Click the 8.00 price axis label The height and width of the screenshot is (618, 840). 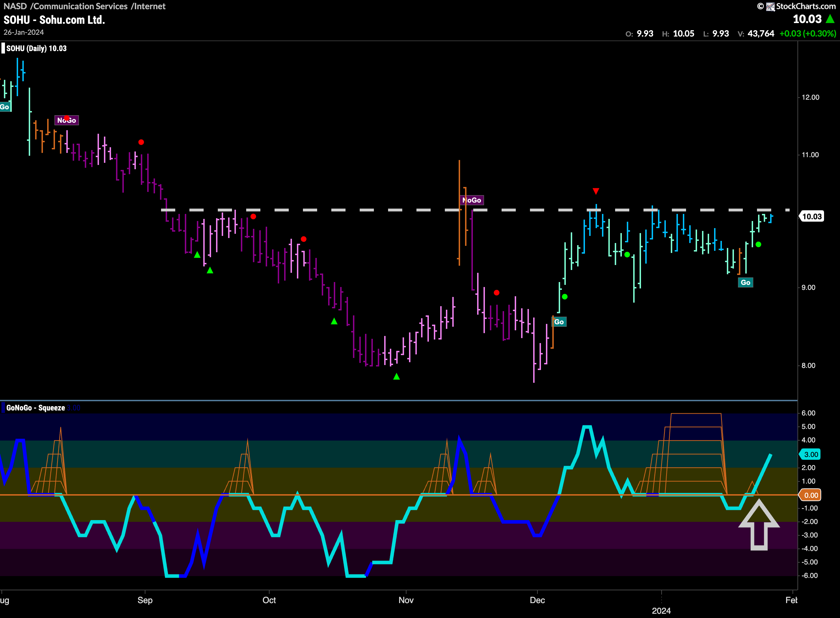click(808, 365)
